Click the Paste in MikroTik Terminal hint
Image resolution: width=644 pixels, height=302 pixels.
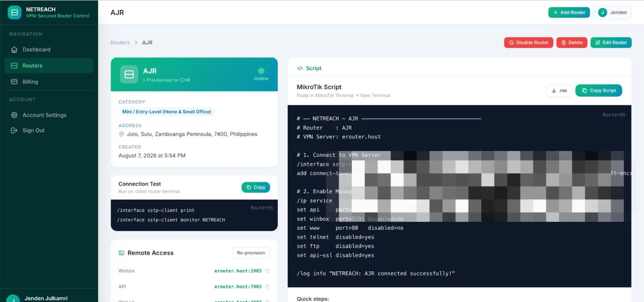pos(343,95)
